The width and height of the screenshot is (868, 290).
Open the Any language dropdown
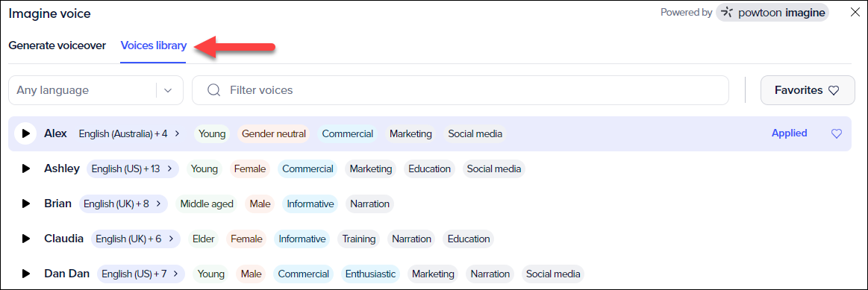96,90
